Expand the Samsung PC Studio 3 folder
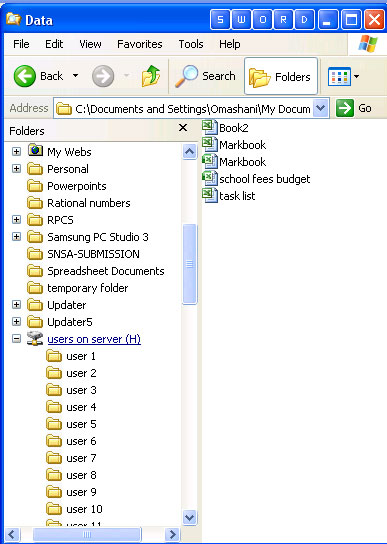Screen dimensions: 387x544 16,237
